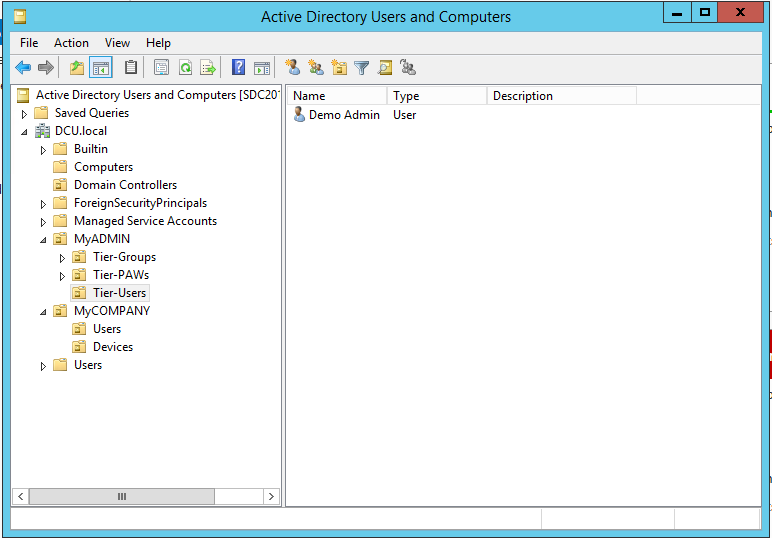Image resolution: width=772 pixels, height=538 pixels.
Task: Toggle Show/Hide Console Tree button
Action: coord(101,68)
